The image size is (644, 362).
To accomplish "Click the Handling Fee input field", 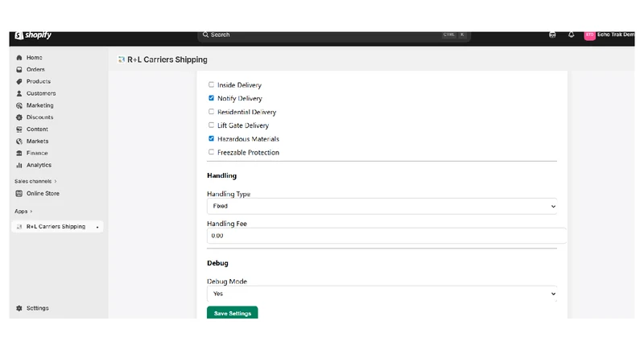I will pos(386,236).
